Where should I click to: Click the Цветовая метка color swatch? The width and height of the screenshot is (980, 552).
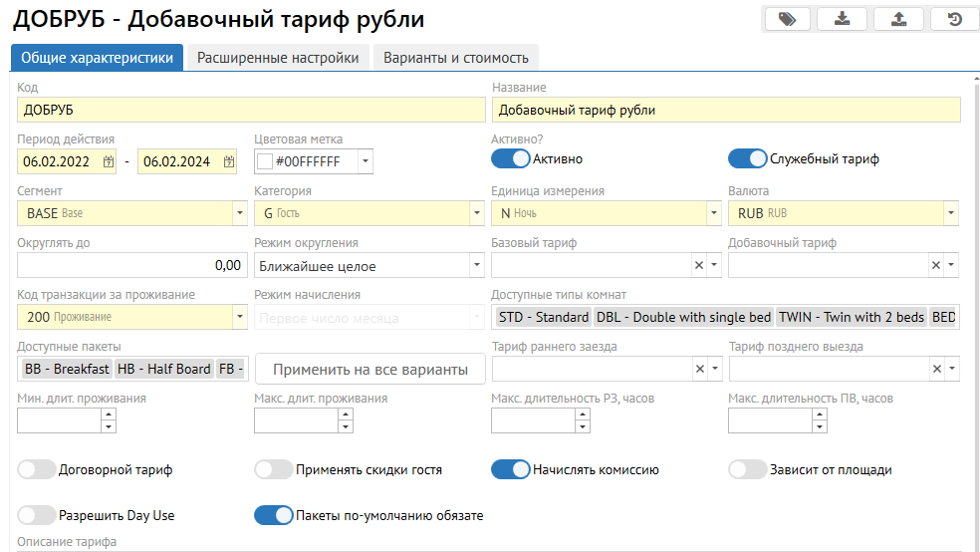pos(265,161)
